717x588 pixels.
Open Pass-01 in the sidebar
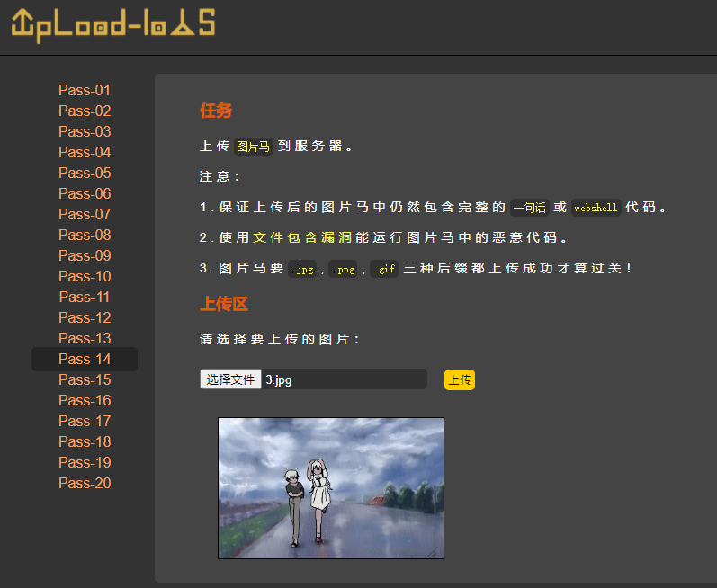point(85,90)
